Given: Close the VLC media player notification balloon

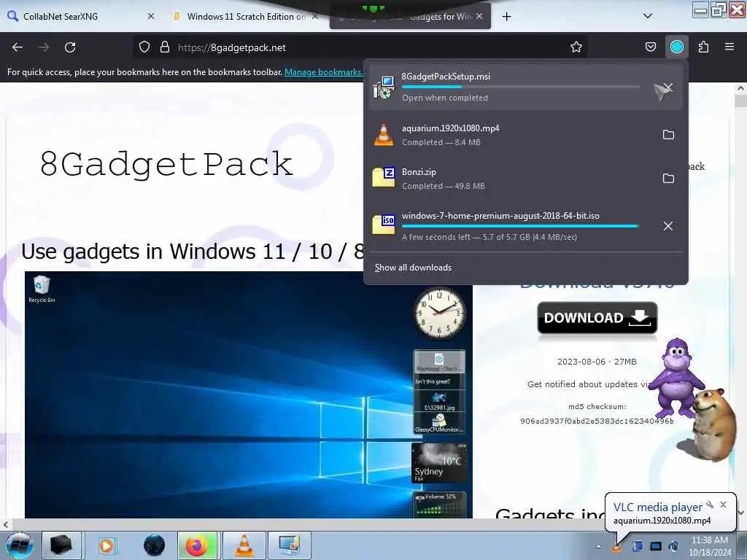Looking at the screenshot, I should coord(723,505).
